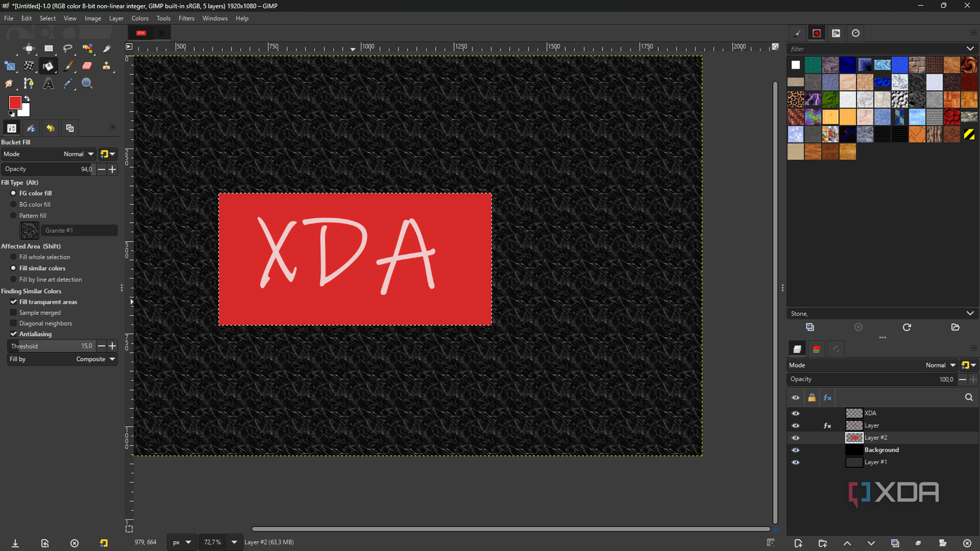Viewport: 980px width, 551px height.
Task: Open the Bucket Fill Mode dropdown
Action: pos(49,154)
